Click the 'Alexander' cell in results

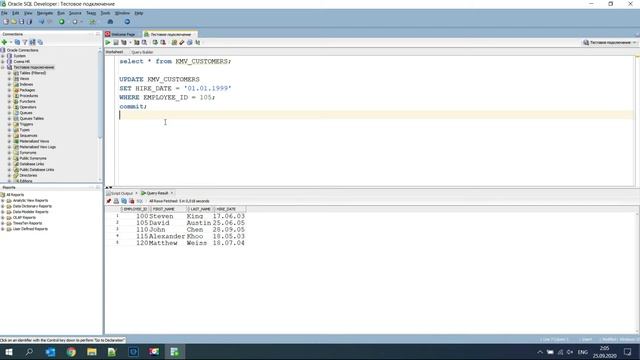click(167, 236)
